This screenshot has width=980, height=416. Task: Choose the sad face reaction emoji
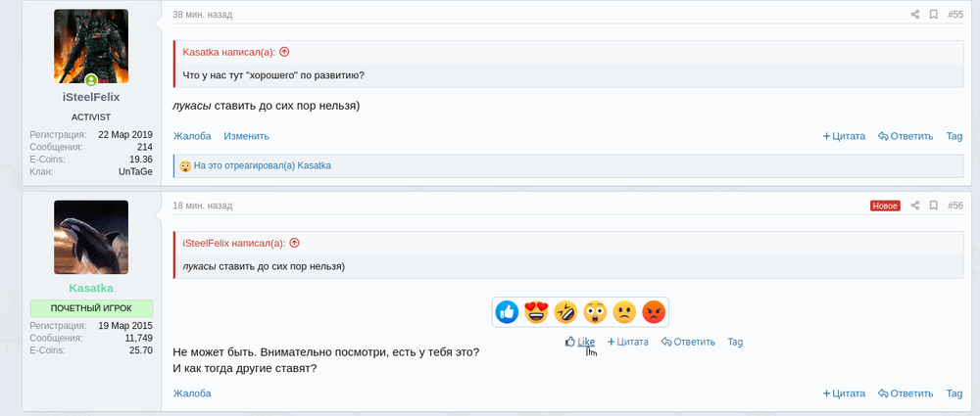[x=624, y=312]
